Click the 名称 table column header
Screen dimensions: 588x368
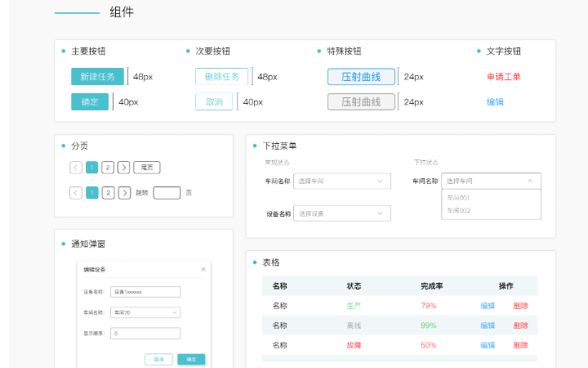[280, 285]
